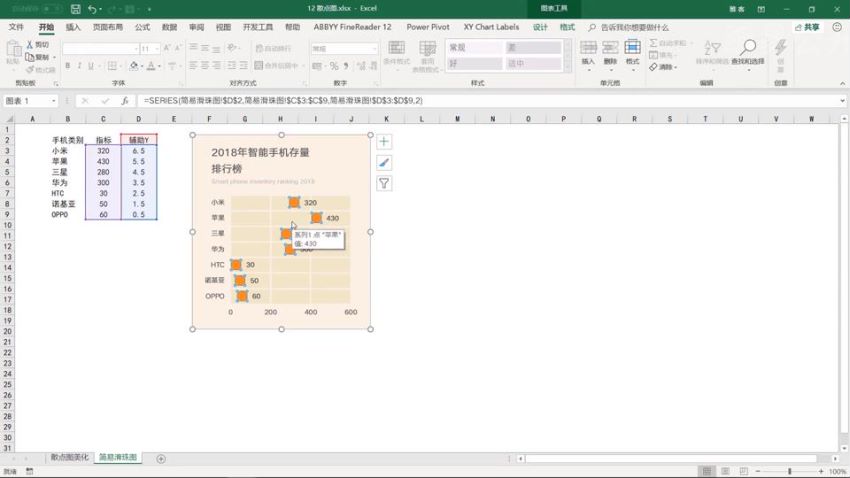Image resolution: width=850 pixels, height=478 pixels.
Task: Click the feedback smiley icon
Action: (837, 27)
